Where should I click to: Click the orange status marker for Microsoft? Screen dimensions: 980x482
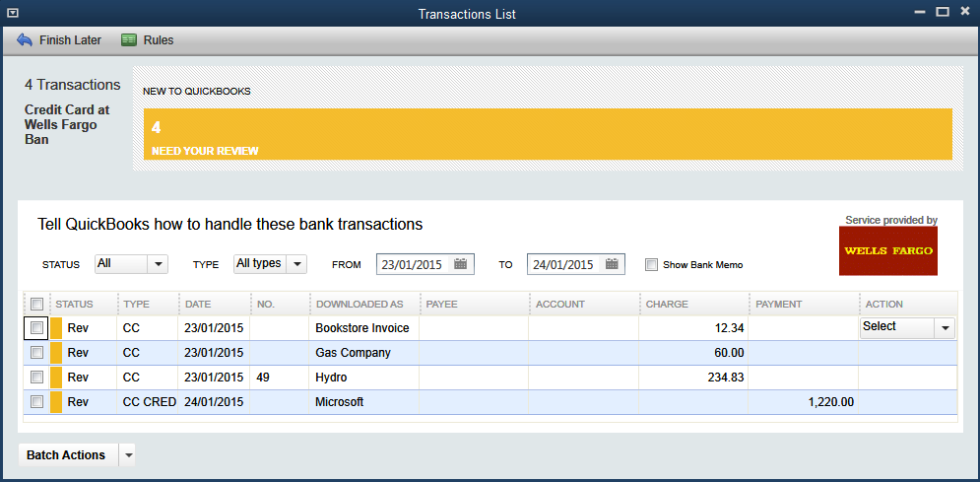click(x=55, y=402)
